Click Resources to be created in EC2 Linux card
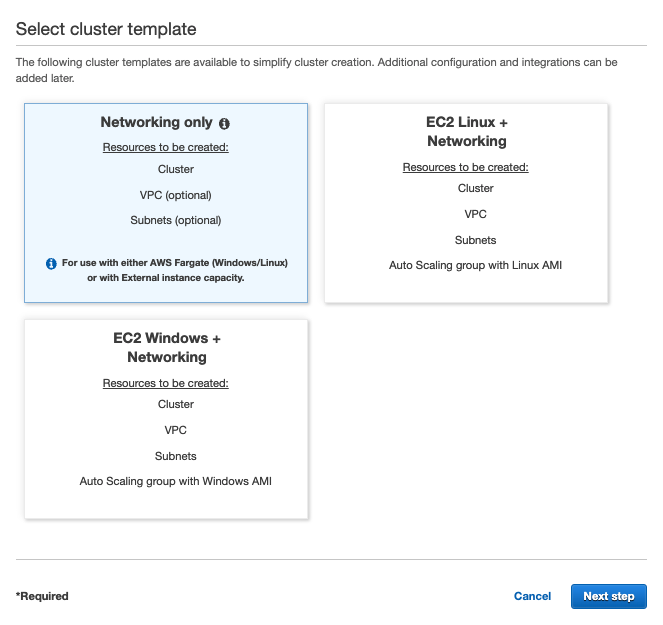663x625 pixels. click(465, 167)
